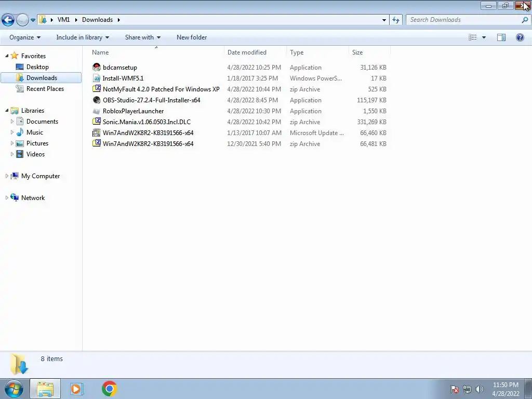Click the Install-WMF5.1 PowerShell script icon
The width and height of the screenshot is (532, 399).
[97, 78]
